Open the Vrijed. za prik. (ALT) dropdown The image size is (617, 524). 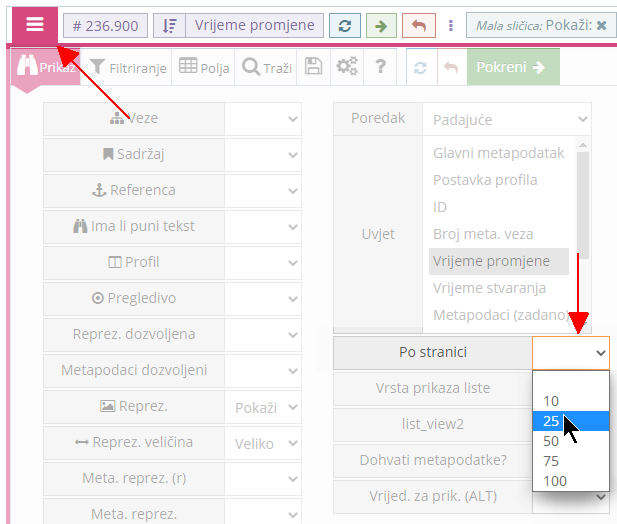(571, 497)
